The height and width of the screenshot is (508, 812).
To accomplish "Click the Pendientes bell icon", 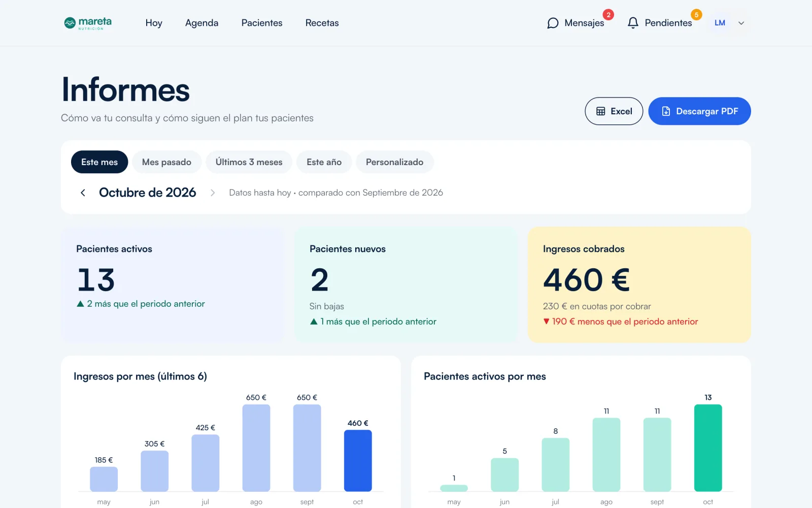I will tap(633, 23).
